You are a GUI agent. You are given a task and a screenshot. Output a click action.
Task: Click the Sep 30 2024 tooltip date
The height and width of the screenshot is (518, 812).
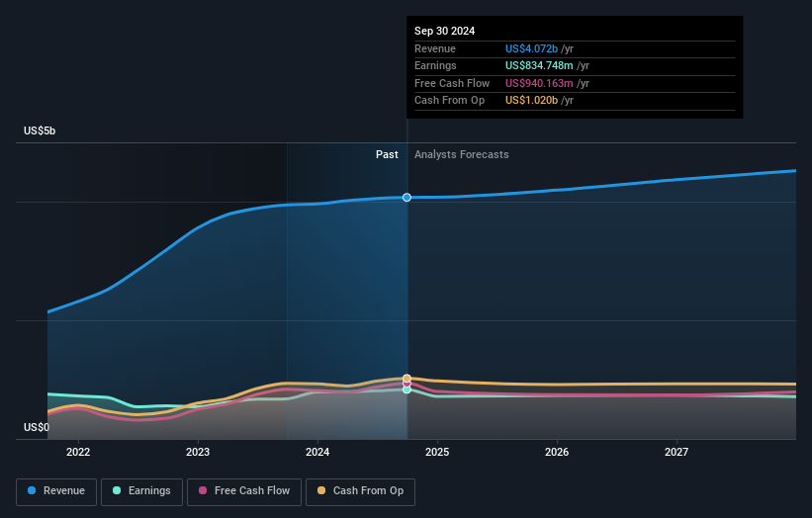coord(444,31)
